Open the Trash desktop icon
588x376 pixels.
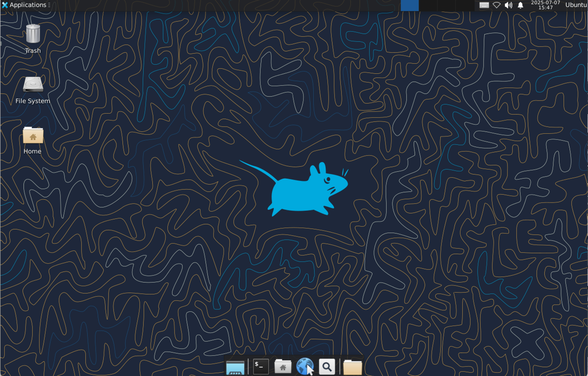pyautogui.click(x=33, y=34)
